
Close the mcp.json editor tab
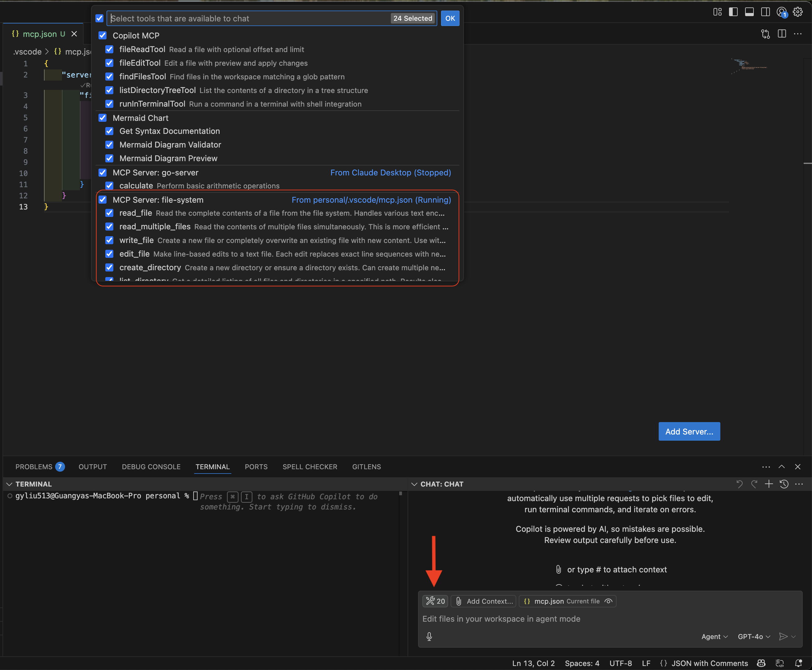[x=74, y=34]
